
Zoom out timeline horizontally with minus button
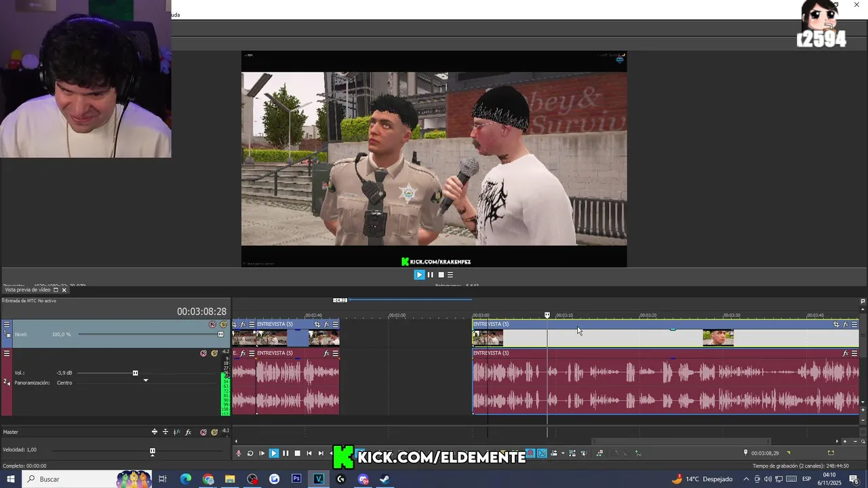tap(855, 441)
